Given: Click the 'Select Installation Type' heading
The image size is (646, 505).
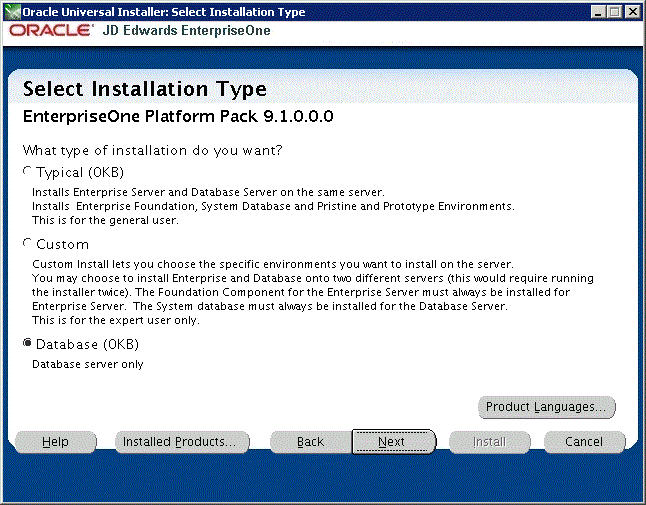Looking at the screenshot, I should point(145,89).
